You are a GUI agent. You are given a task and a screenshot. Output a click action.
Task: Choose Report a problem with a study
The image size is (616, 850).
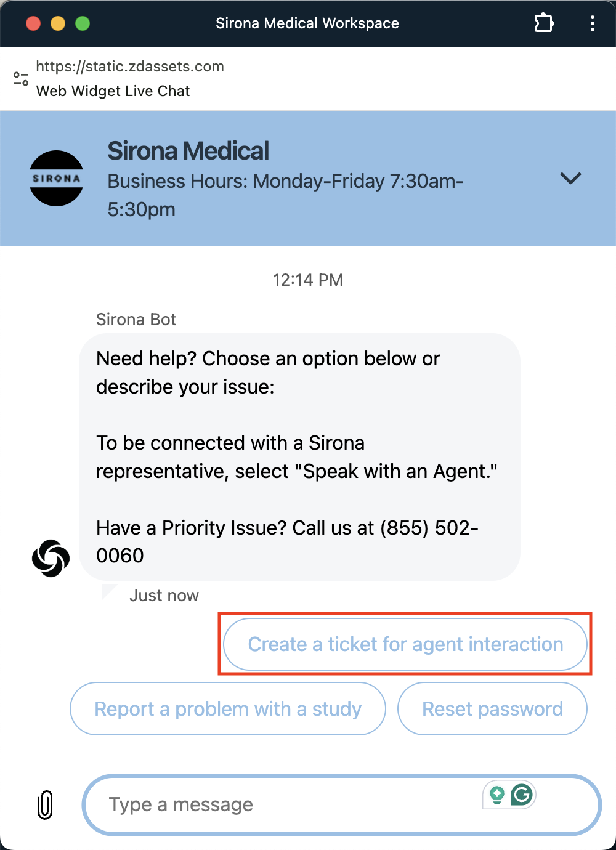(x=228, y=709)
